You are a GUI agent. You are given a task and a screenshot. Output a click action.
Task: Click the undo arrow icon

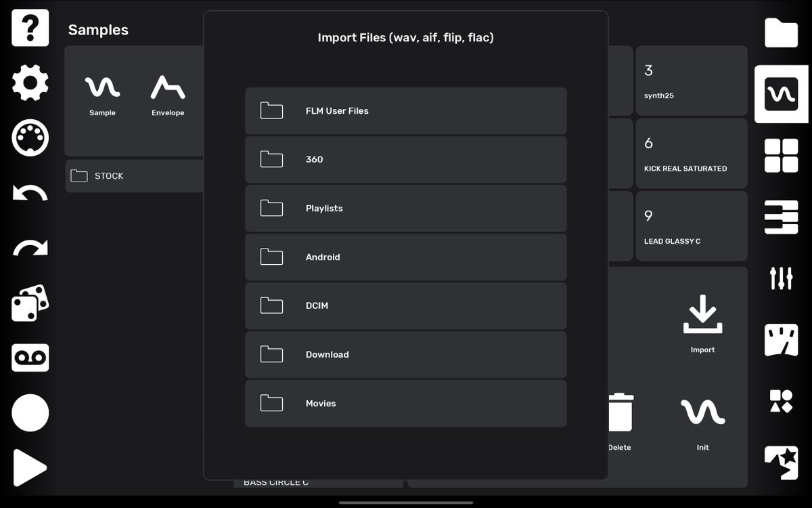(30, 193)
